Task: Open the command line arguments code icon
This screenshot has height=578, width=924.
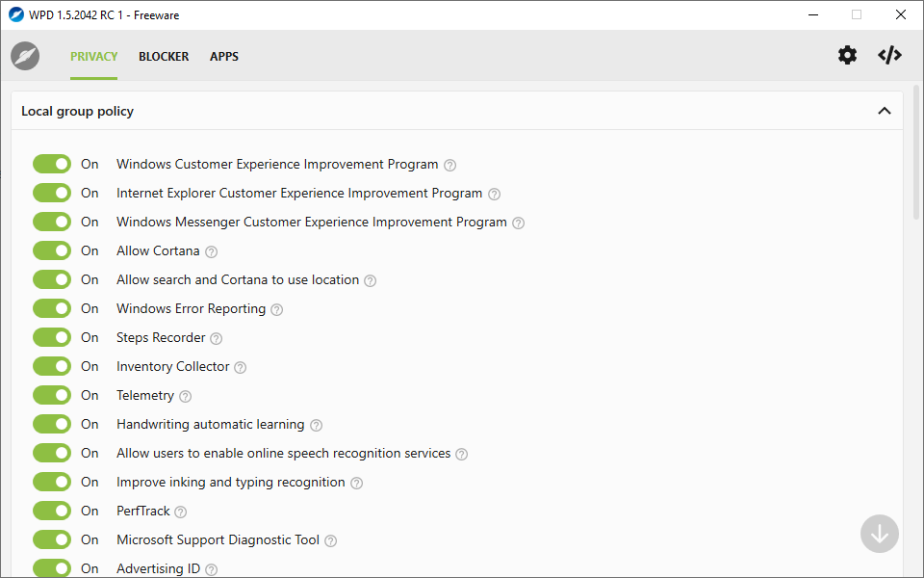Action: coord(889,55)
